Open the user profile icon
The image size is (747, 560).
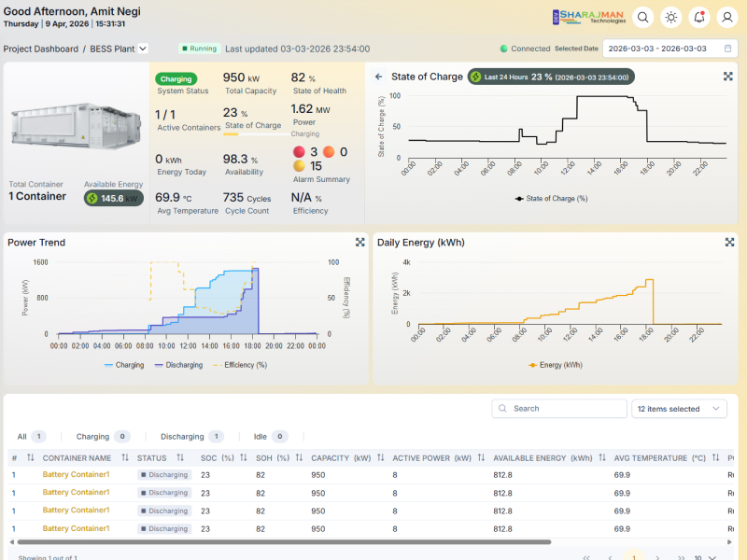[727, 17]
